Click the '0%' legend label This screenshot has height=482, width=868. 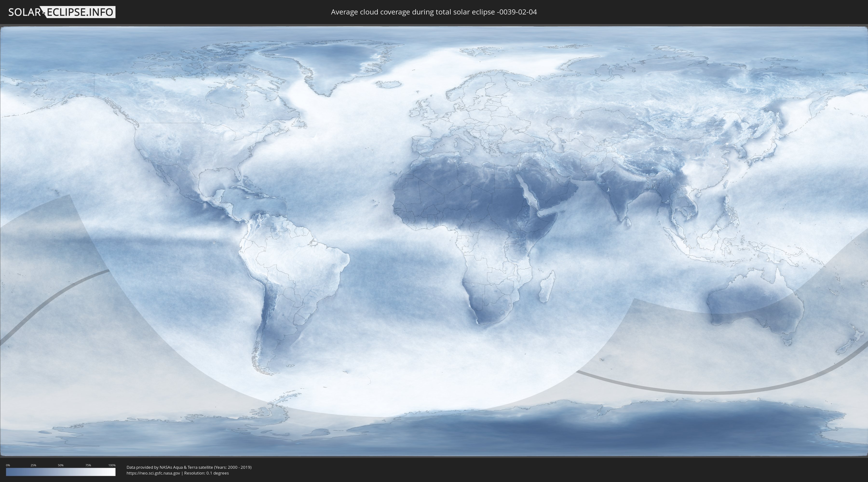[x=8, y=465]
